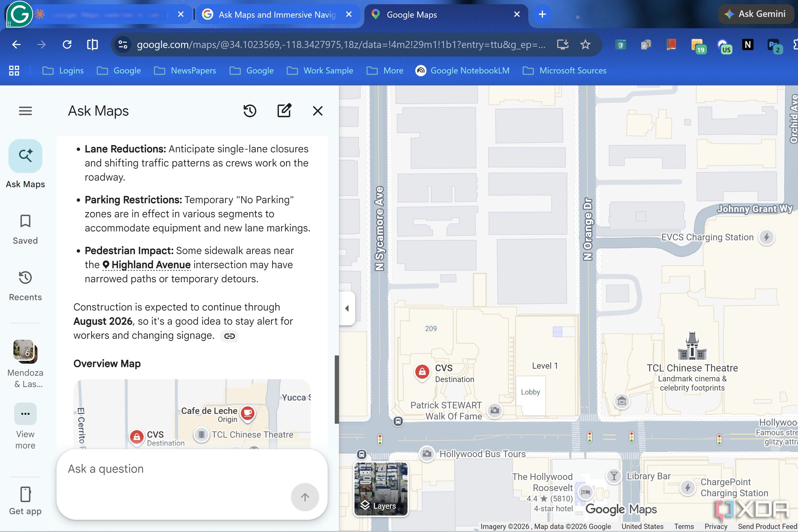
Task: Click the ChargePoint Charging Station icon
Action: [x=688, y=488]
